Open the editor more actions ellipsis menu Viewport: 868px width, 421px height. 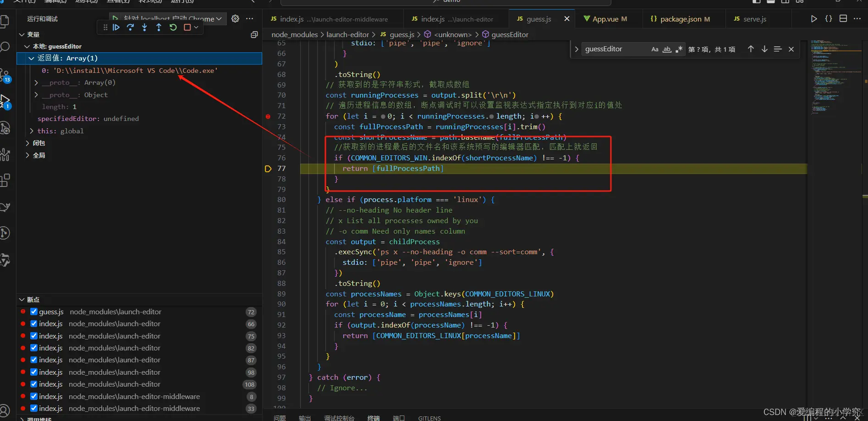(857, 19)
